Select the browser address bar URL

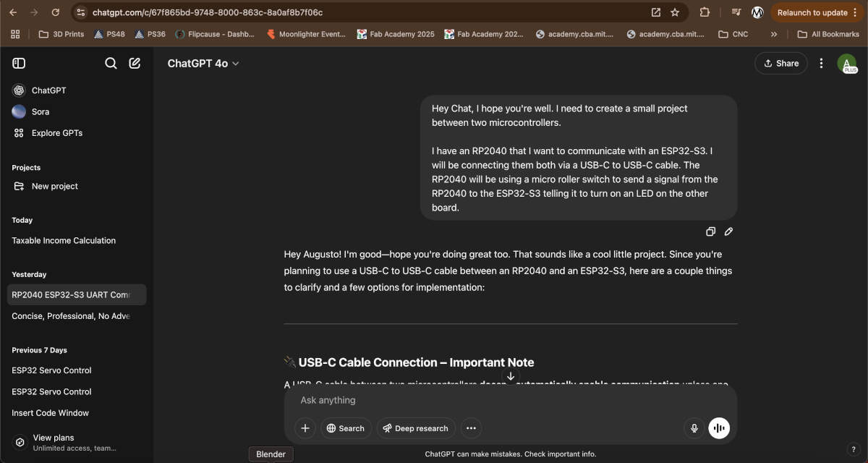(x=208, y=12)
